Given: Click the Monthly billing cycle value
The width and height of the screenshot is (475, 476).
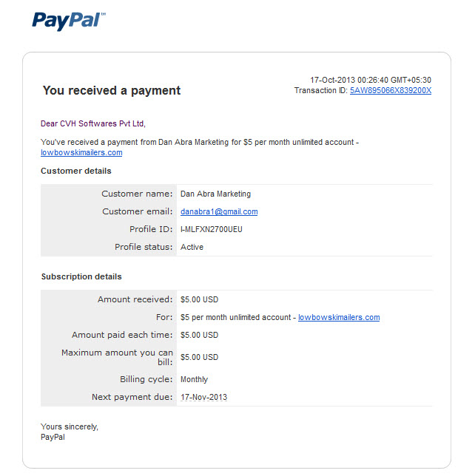Looking at the screenshot, I should (194, 379).
